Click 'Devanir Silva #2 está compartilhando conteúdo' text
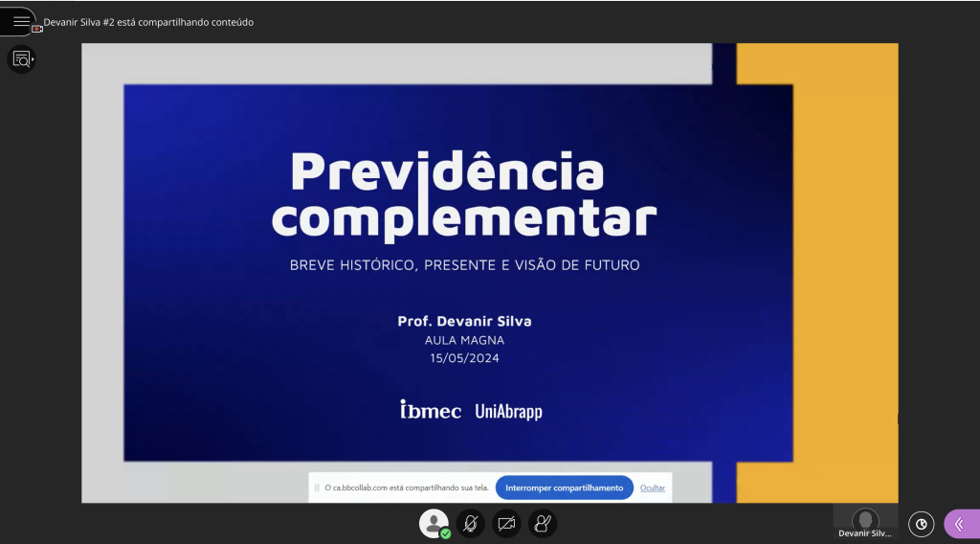 click(148, 22)
